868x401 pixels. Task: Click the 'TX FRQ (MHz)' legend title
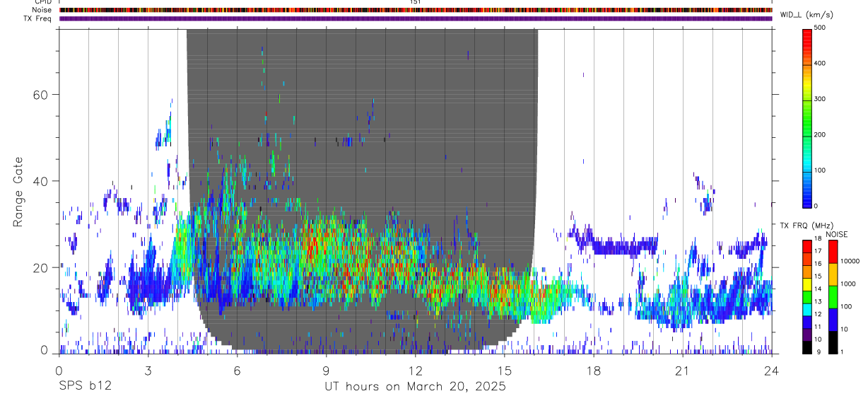pos(805,226)
